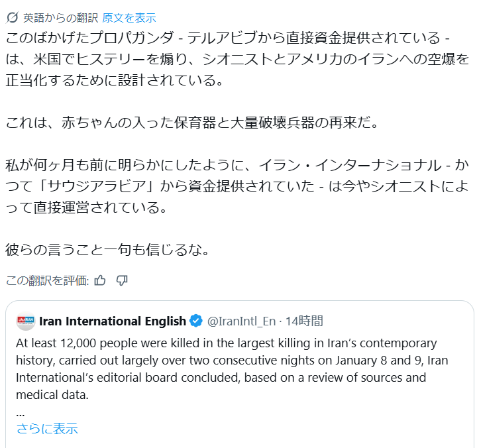
Task: Rate the translation with thumbs down
Action: 122,280
